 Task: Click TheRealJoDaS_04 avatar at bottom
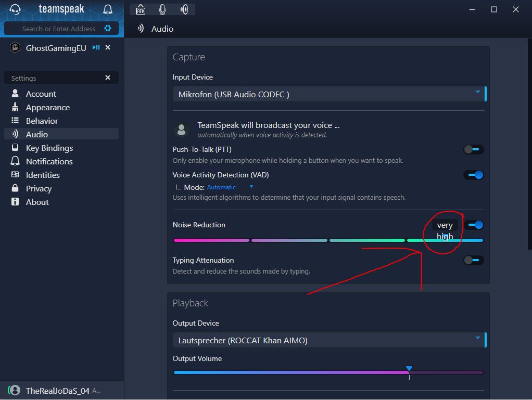coord(14,391)
